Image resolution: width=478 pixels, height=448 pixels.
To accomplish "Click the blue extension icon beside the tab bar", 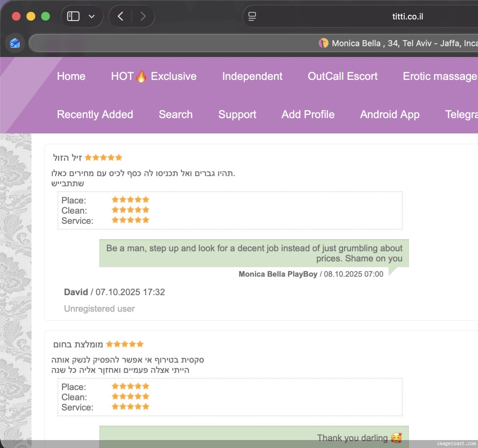I will 15,43.
